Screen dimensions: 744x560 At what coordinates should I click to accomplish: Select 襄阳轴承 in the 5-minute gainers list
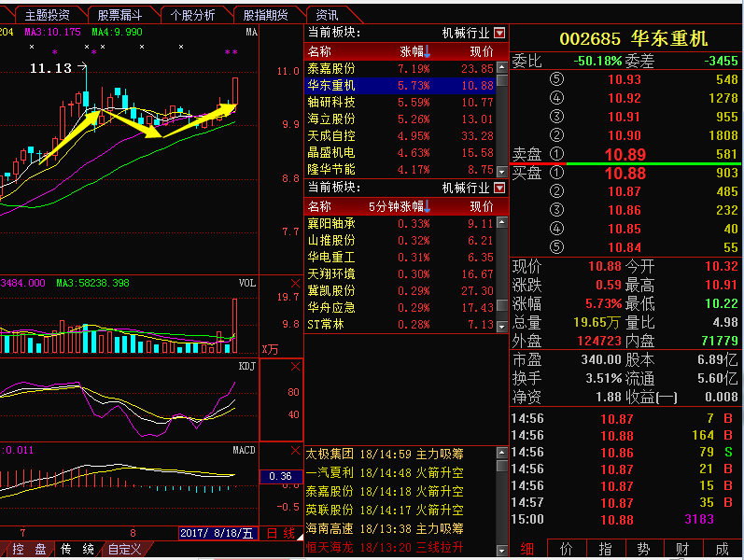tap(331, 224)
